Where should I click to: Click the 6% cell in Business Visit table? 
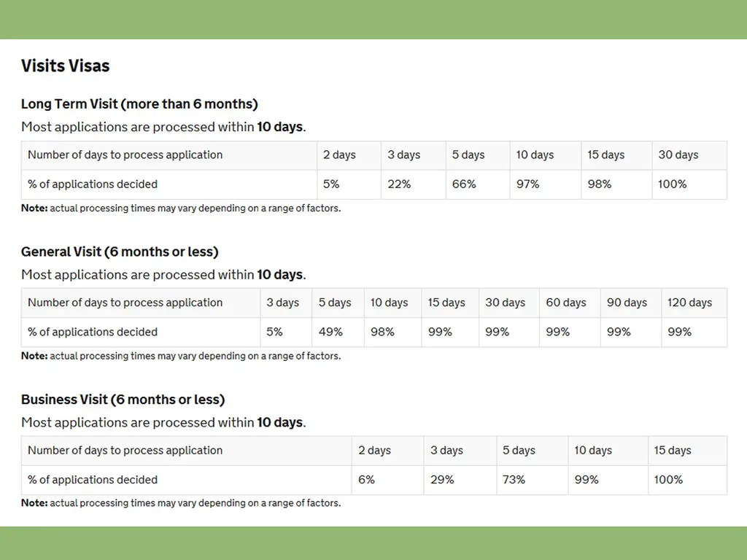(x=366, y=480)
